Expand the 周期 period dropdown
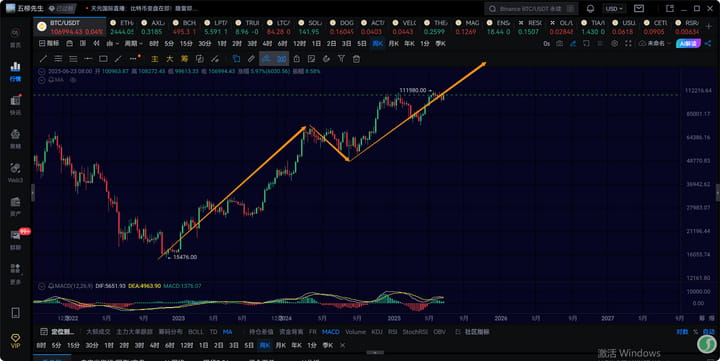Screen dimensions: 720x361 tap(133, 44)
